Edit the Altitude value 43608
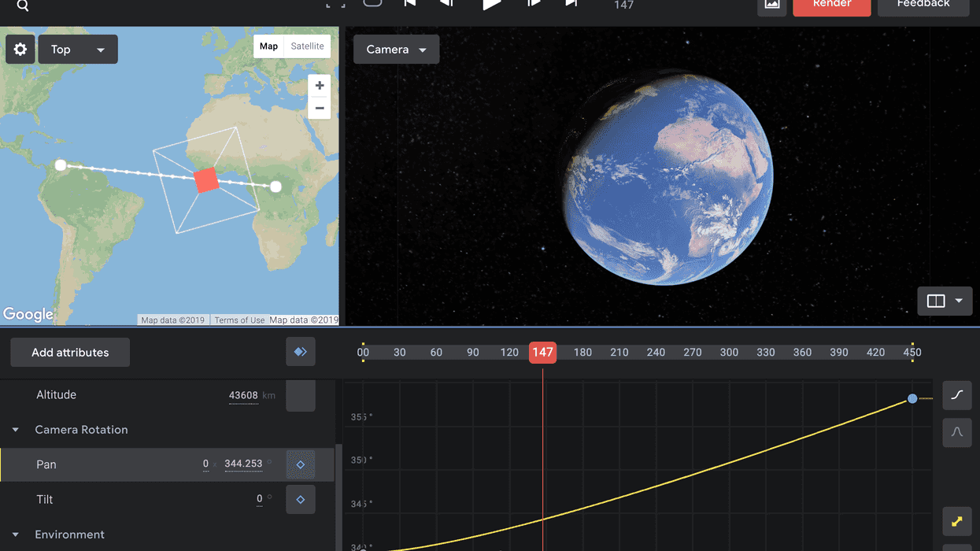The width and height of the screenshot is (980, 551). point(243,395)
